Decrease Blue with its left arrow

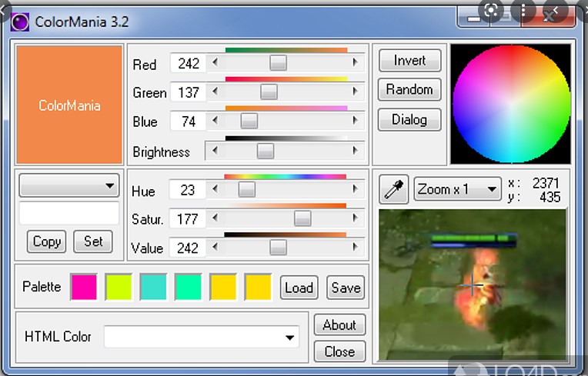tap(215, 121)
